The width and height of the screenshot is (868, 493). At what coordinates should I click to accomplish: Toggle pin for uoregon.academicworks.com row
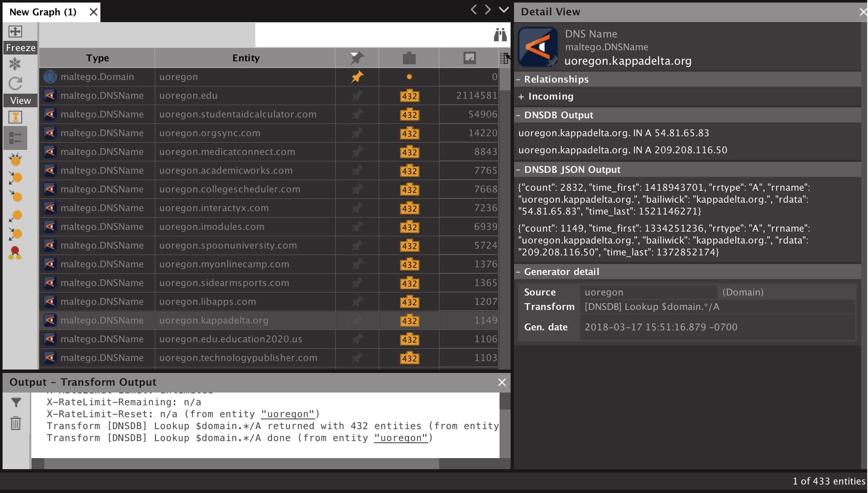pos(357,171)
